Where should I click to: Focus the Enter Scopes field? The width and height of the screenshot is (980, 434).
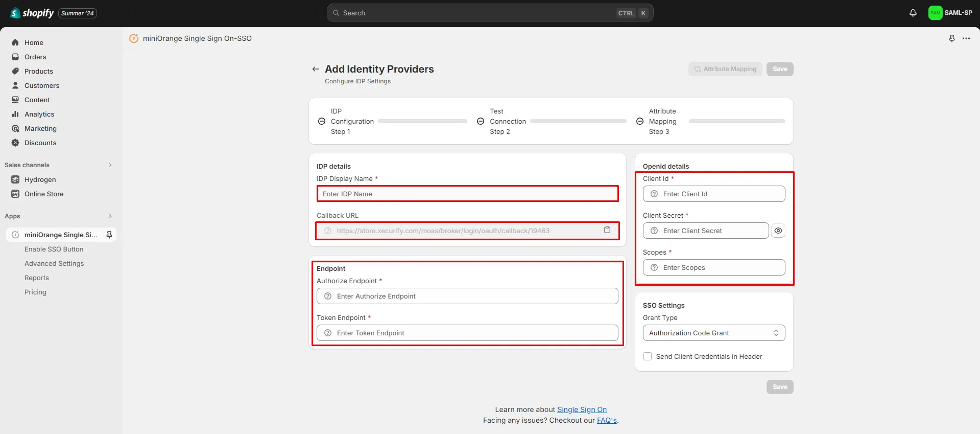click(714, 267)
